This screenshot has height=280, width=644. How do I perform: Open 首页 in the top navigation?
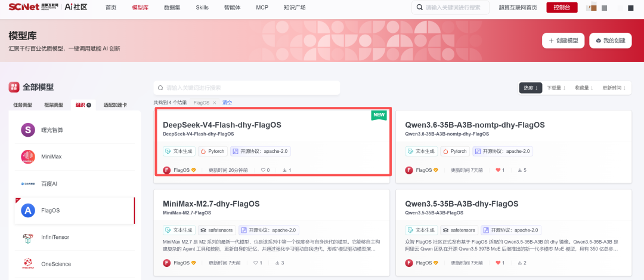tap(110, 7)
